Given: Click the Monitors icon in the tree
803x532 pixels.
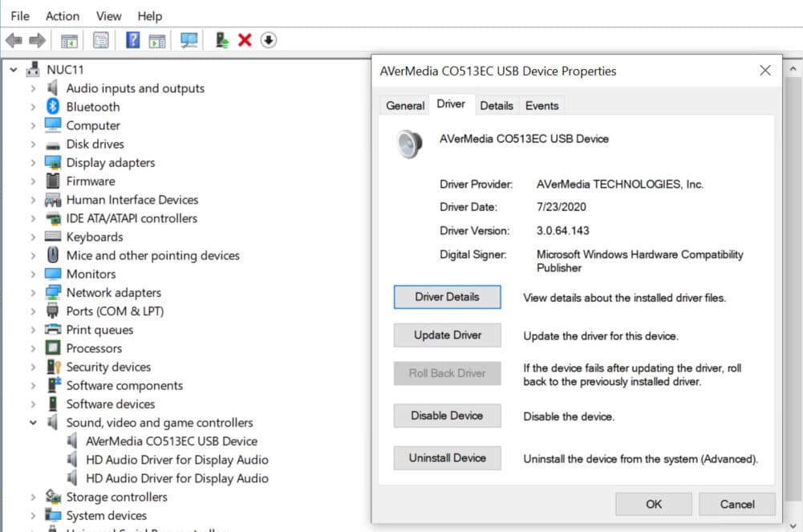Looking at the screenshot, I should (x=53, y=274).
